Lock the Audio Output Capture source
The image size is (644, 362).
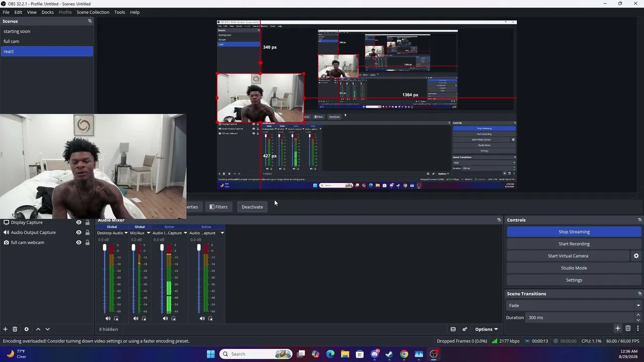(x=87, y=232)
